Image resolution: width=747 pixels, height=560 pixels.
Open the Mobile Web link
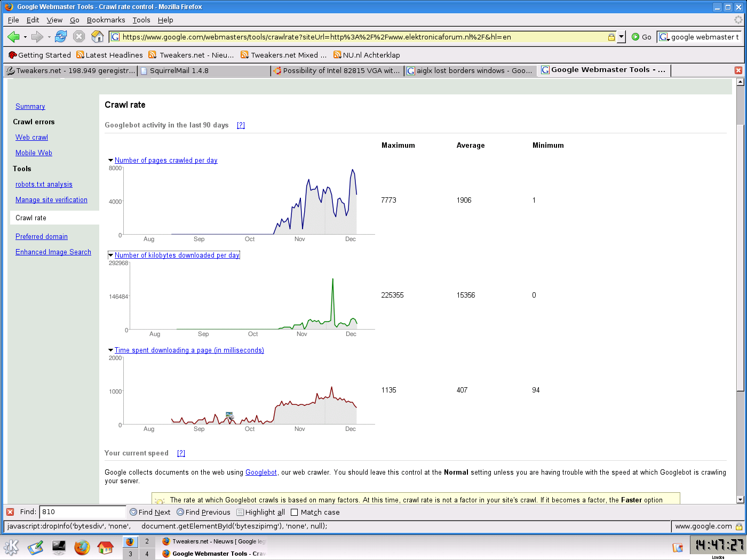(34, 153)
